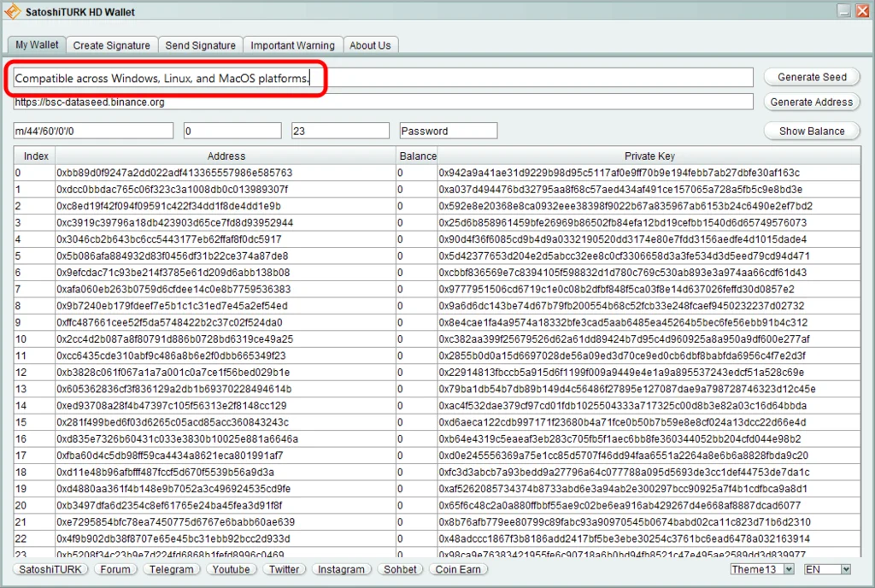Open the Youtube link button
Viewport: 875px width, 588px height.
click(x=231, y=569)
